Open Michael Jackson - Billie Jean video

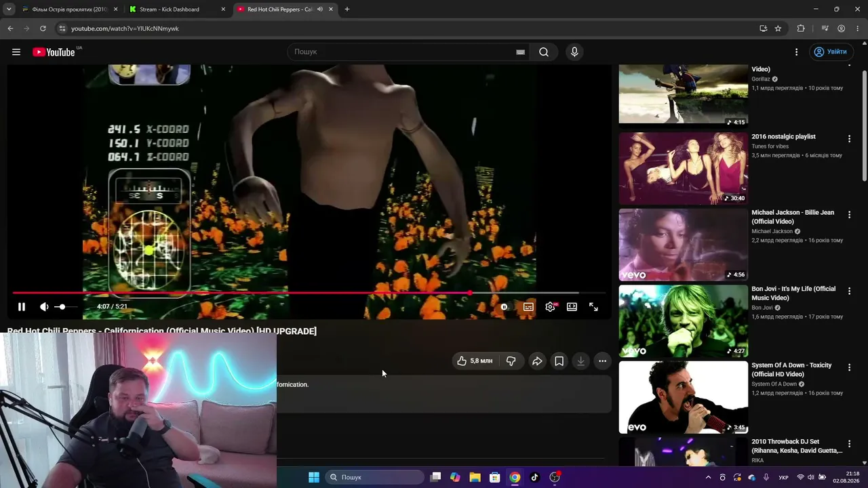coord(683,245)
